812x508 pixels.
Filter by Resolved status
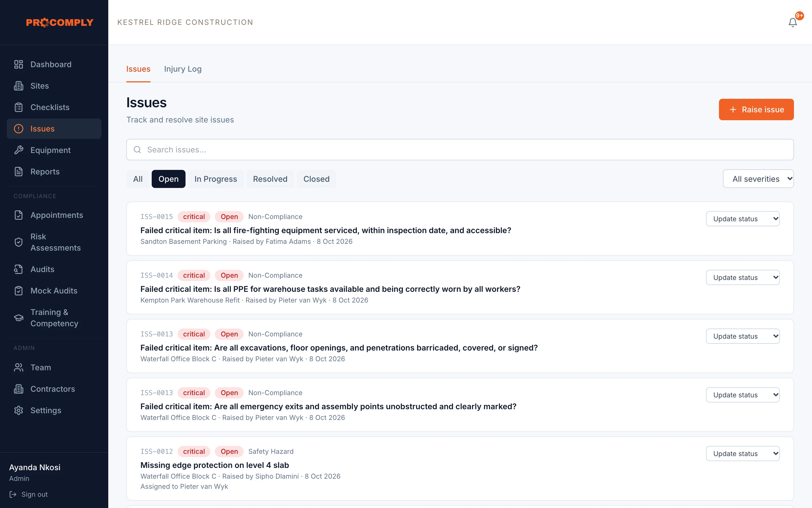click(x=270, y=179)
